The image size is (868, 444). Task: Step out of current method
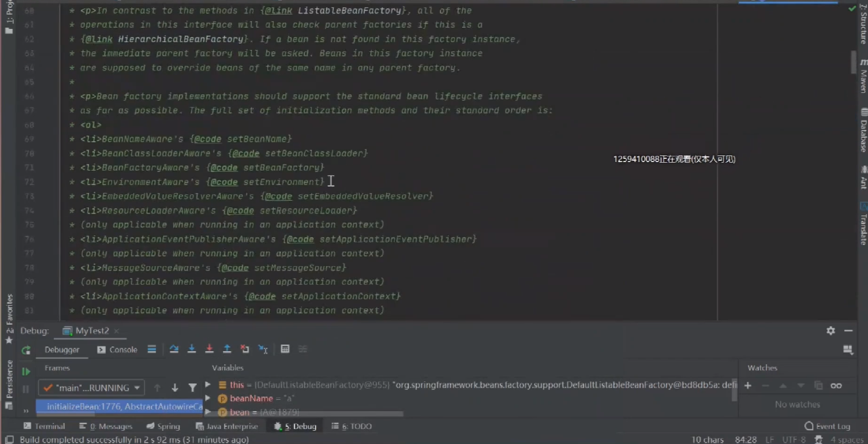pyautogui.click(x=227, y=349)
